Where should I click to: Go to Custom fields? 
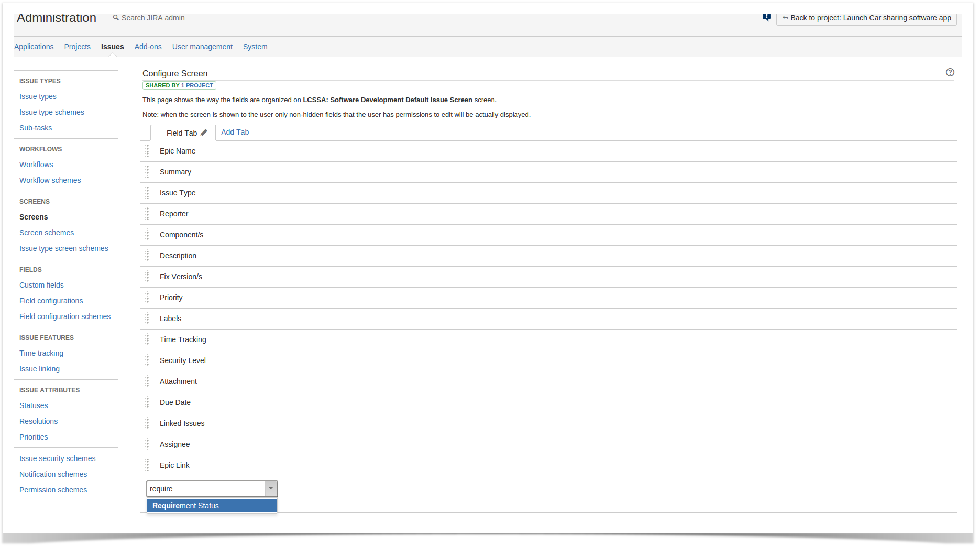pyautogui.click(x=41, y=285)
